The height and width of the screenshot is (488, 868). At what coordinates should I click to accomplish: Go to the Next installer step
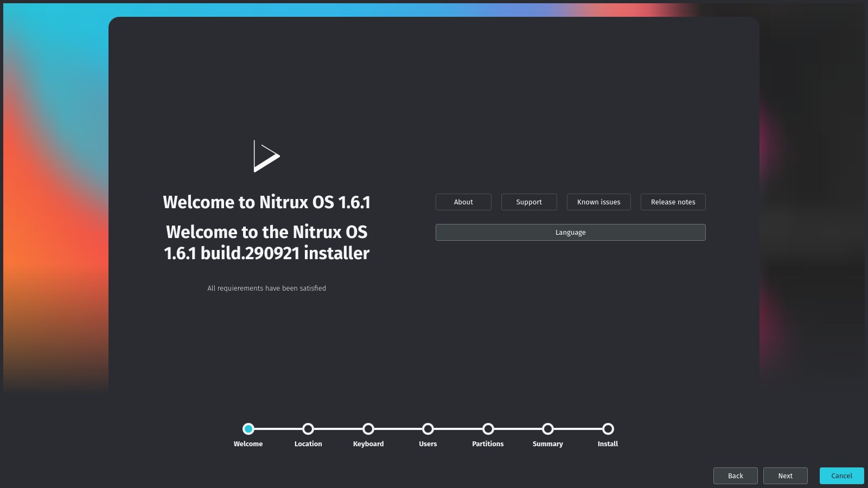[785, 476]
